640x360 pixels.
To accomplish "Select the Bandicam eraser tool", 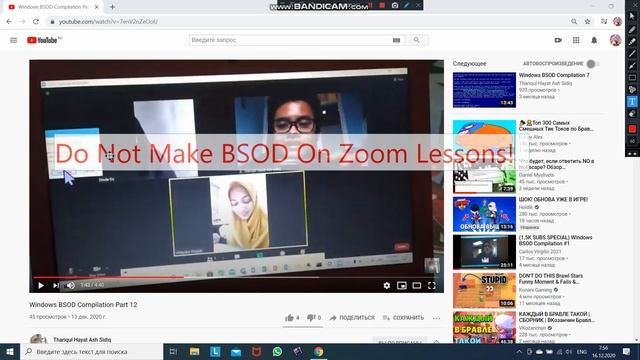I will click(x=632, y=114).
